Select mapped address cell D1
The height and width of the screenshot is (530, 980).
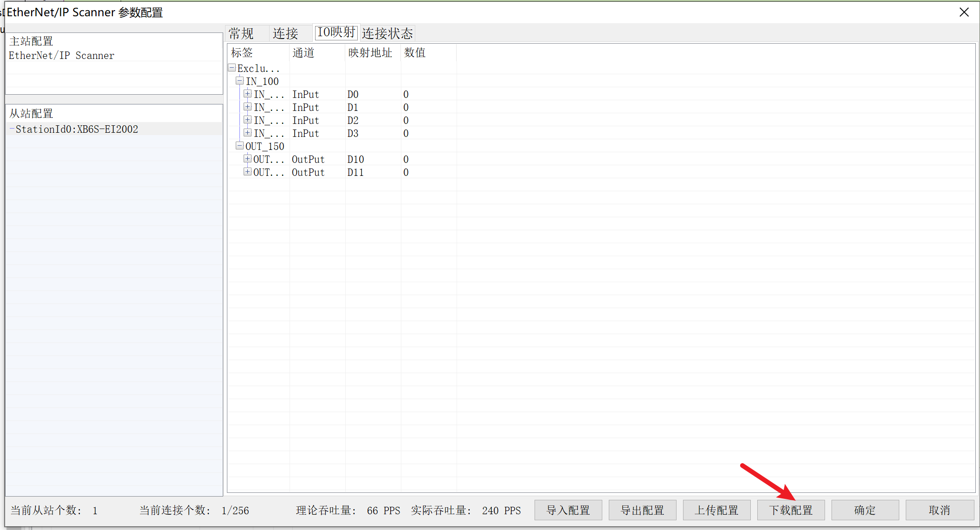pyautogui.click(x=353, y=107)
